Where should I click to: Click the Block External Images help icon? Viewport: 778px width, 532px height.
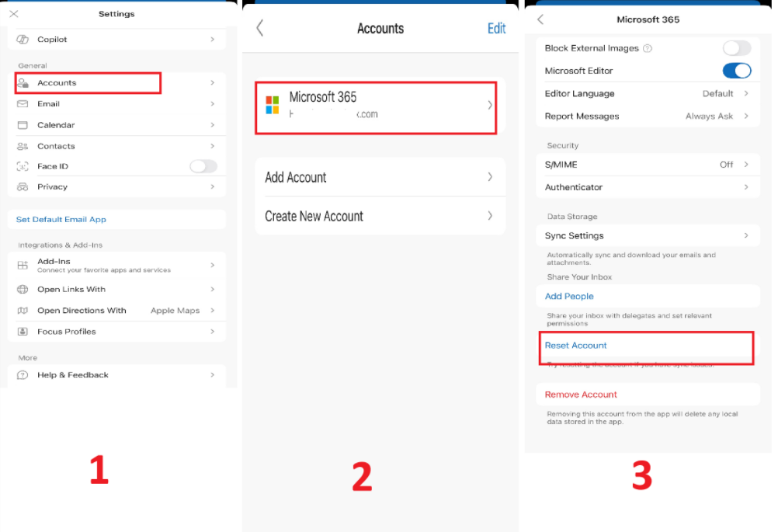pyautogui.click(x=648, y=48)
